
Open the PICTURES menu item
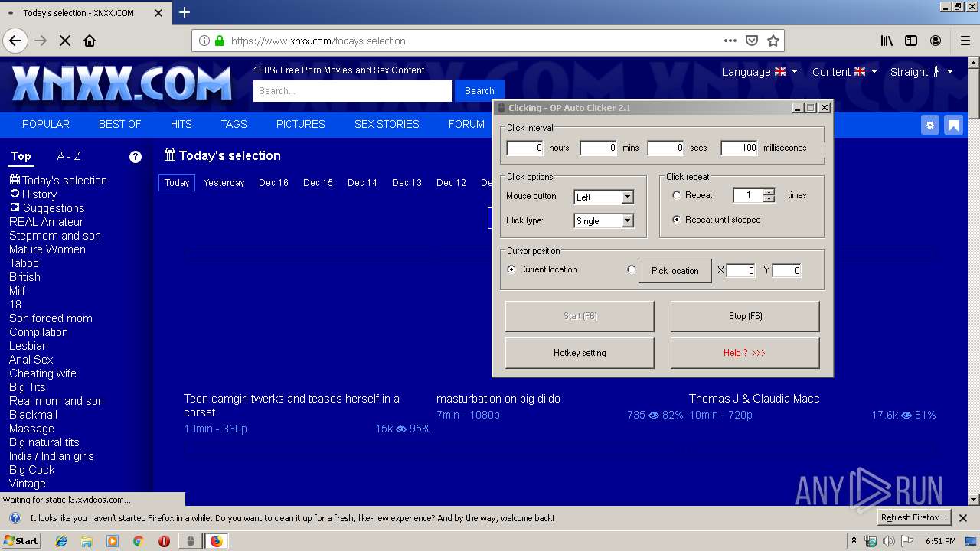(300, 124)
